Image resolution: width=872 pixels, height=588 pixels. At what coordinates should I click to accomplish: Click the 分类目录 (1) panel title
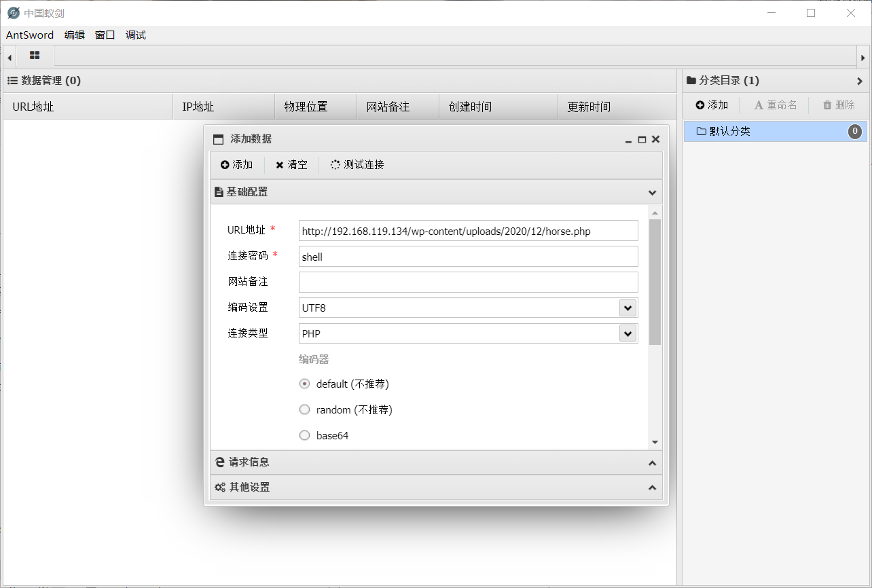coord(729,81)
